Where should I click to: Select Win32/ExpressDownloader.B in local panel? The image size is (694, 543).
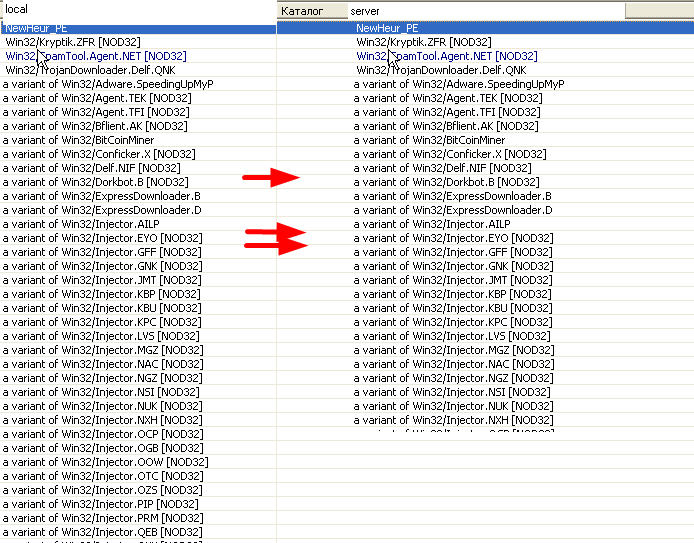pos(101,196)
